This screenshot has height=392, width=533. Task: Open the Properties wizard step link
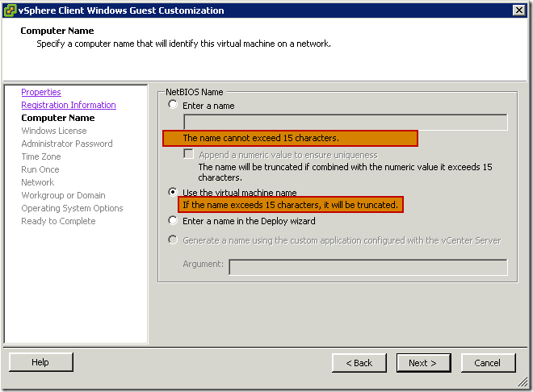(41, 92)
